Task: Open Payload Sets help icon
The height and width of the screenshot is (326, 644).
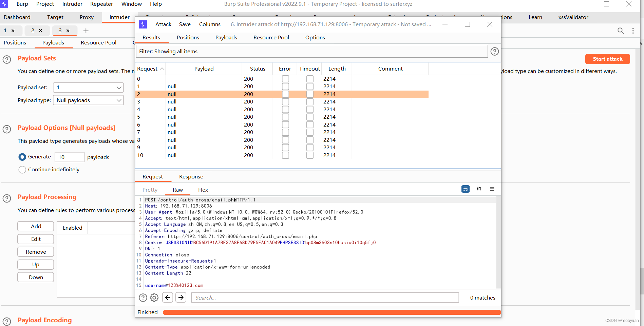Action: (x=7, y=59)
